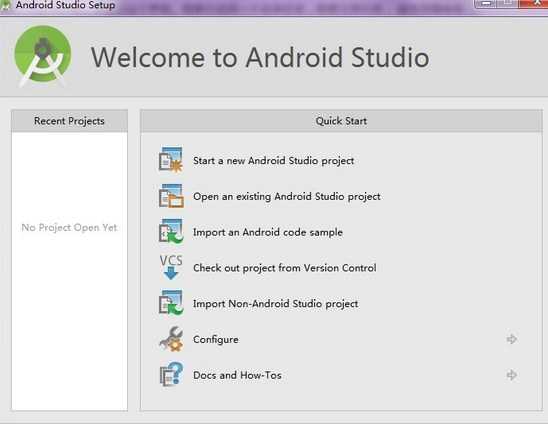The height and width of the screenshot is (424, 548).
Task: Click the Configure wrench and gear icon
Action: (171, 339)
